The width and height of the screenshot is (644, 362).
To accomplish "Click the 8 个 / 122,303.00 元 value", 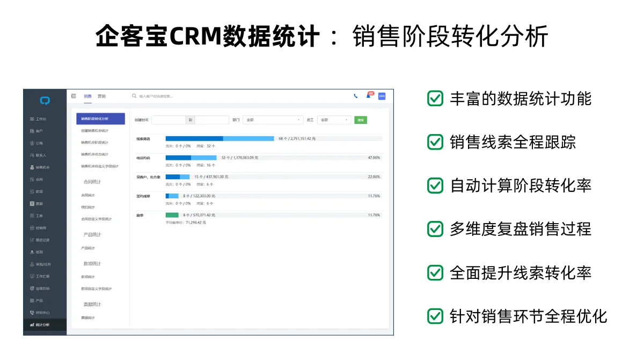I will (199, 196).
